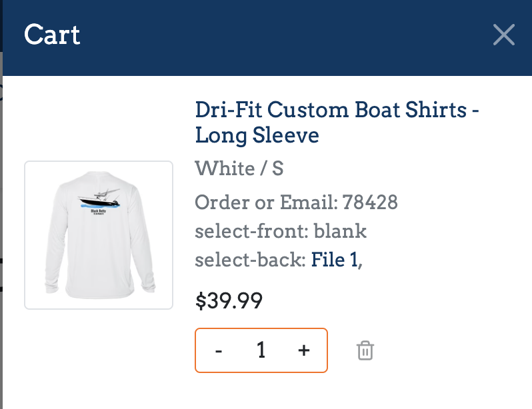Screen dimensions: 532x409
Task: Open the File 1 link
Action: (x=335, y=260)
